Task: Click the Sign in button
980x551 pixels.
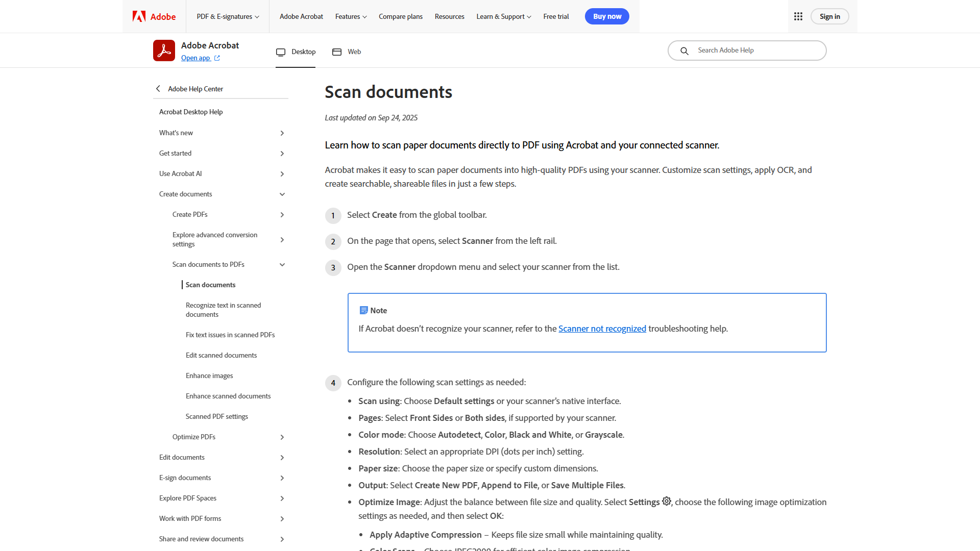Action: (829, 16)
